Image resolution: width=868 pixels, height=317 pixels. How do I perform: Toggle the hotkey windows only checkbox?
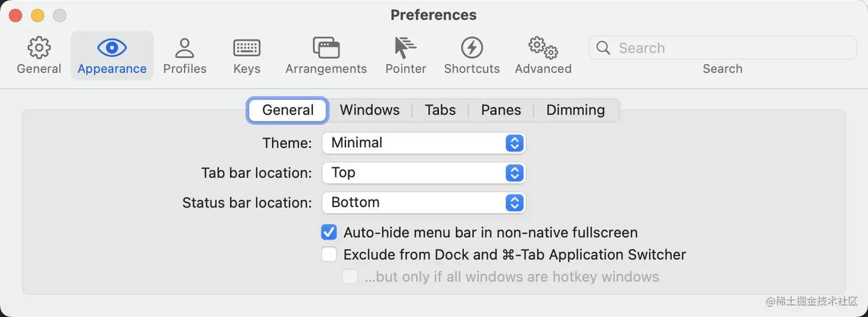point(350,277)
